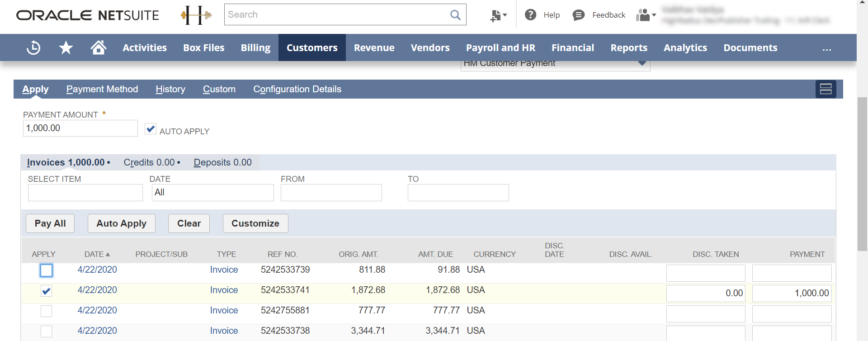This screenshot has width=868, height=341.
Task: Expand the HM Customer Payment form dropdown
Action: click(x=642, y=63)
